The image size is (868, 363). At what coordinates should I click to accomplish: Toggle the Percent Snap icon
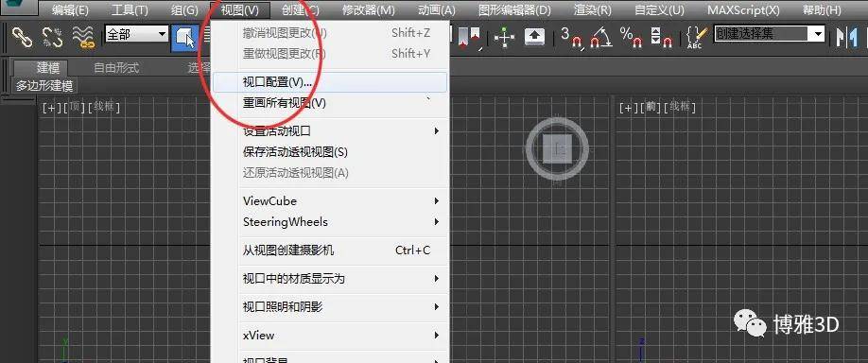coord(631,37)
